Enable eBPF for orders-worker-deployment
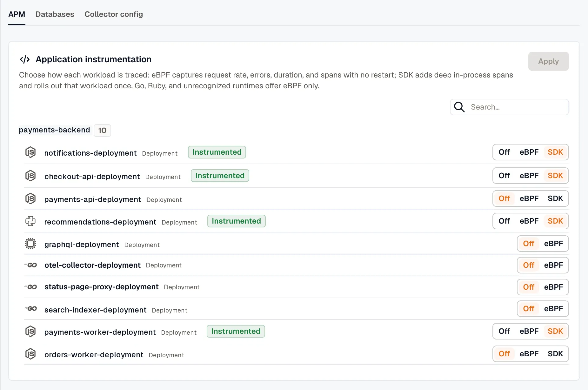 pyautogui.click(x=529, y=354)
